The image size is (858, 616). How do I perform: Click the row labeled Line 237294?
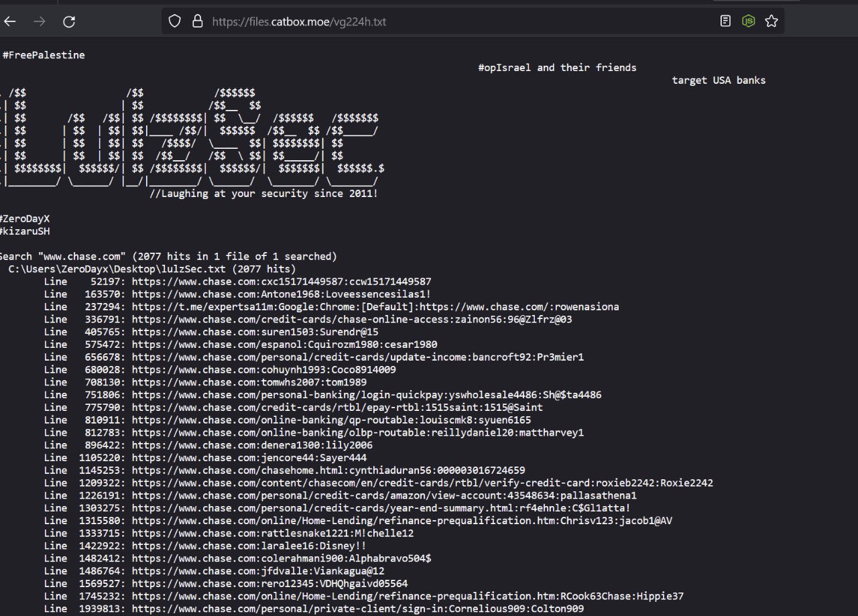331,307
